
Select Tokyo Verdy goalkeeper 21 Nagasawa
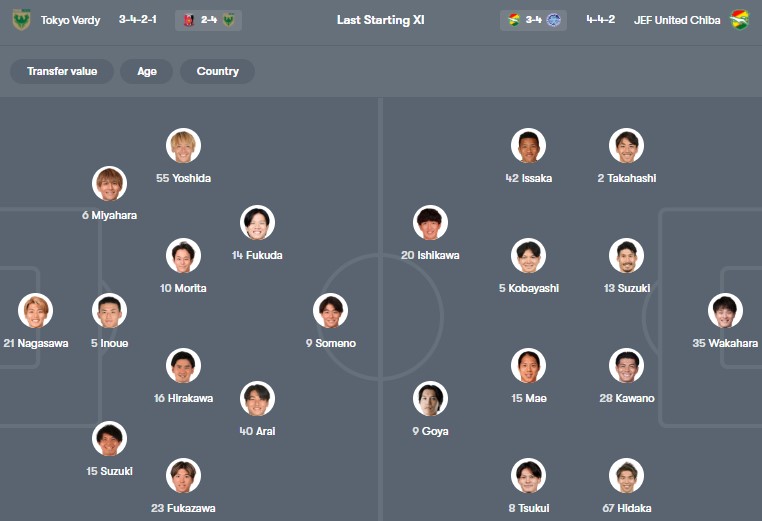tap(36, 311)
